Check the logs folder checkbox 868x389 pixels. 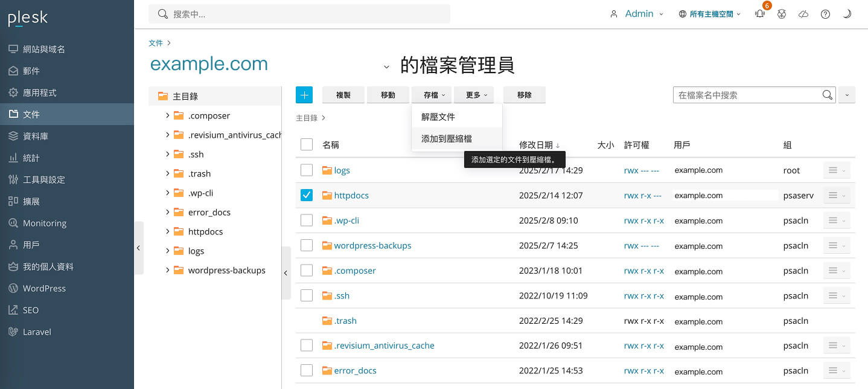(307, 170)
